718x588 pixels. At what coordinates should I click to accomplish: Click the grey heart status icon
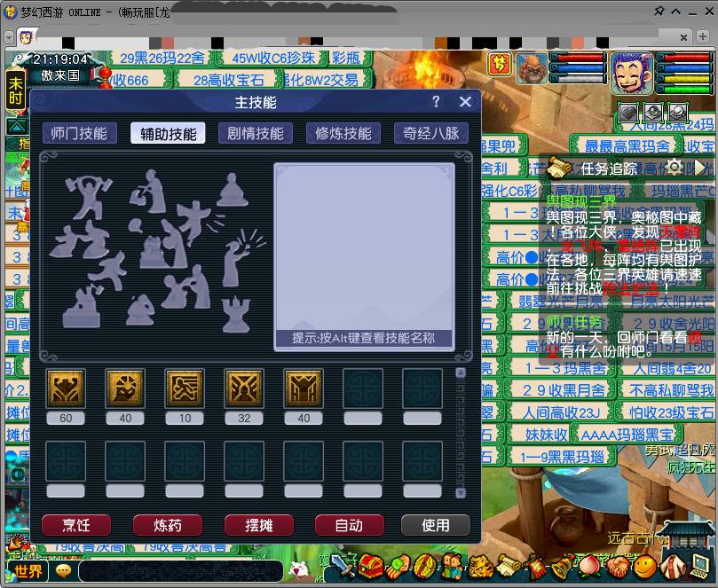(628, 112)
